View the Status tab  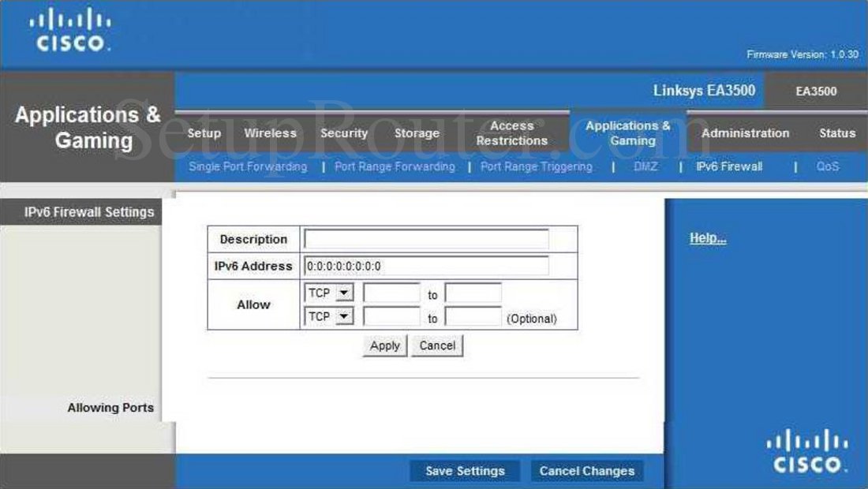point(836,133)
